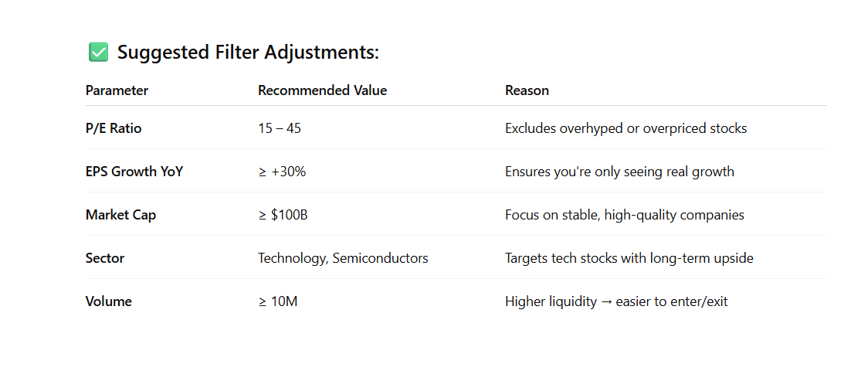The image size is (868, 371).
Task: Click the ≥ 10M value cell
Action: [x=277, y=301]
